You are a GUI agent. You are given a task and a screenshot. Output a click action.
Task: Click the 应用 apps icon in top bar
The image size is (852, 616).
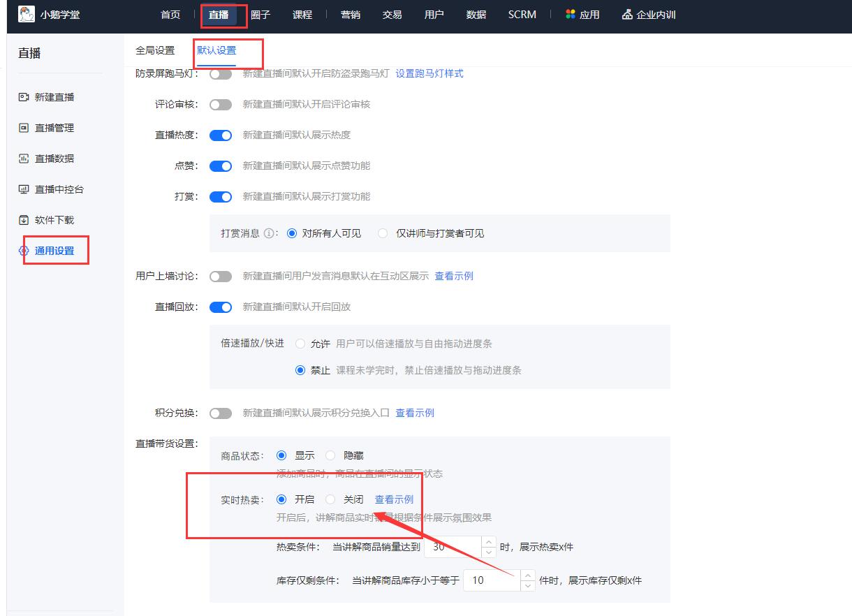click(x=570, y=14)
